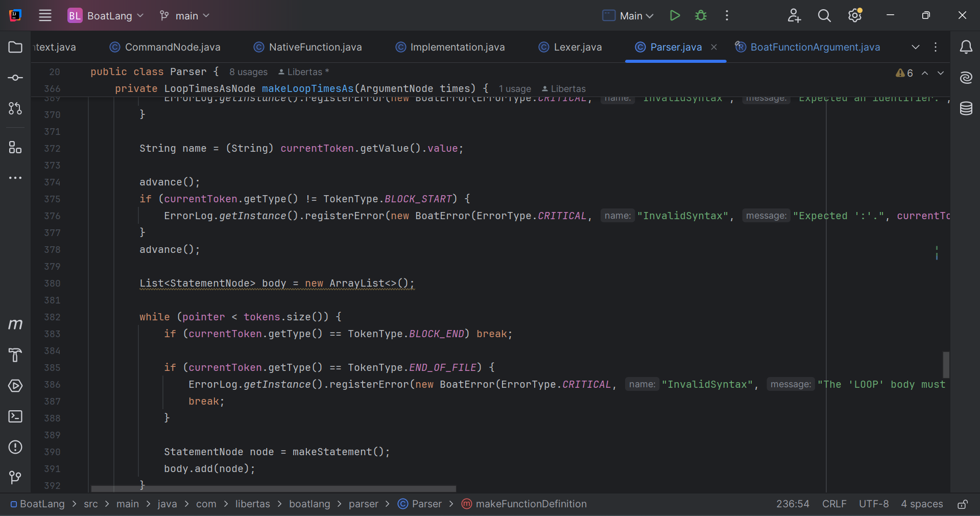Close the Parser.java tab
980x516 pixels.
714,47
